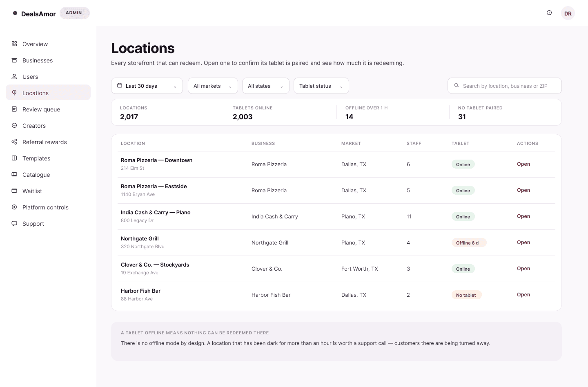Open Platform controls menu item
This screenshot has width=588, height=387.
[48, 207]
